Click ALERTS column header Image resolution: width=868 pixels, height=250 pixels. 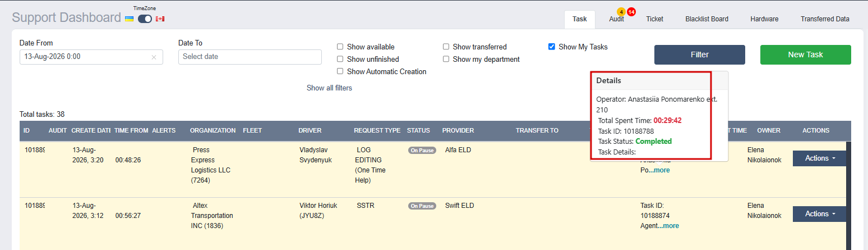coord(164,130)
